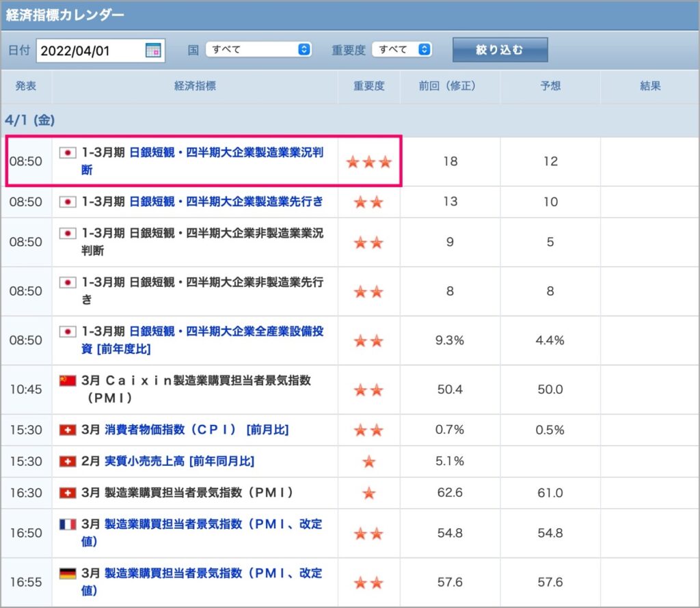Viewport: 700px width, 608px height.
Task: Click the France flag in the 16:50 row
Action: tap(68, 524)
